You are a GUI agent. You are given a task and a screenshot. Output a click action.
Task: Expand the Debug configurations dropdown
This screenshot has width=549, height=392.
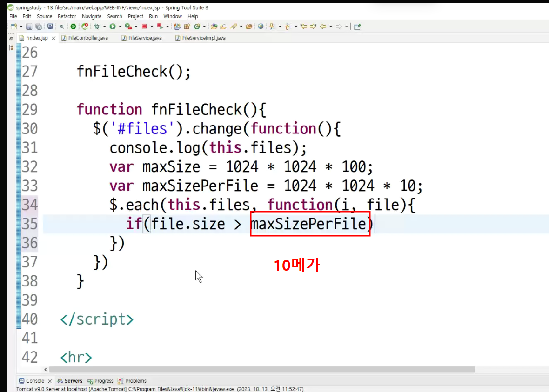(x=104, y=27)
